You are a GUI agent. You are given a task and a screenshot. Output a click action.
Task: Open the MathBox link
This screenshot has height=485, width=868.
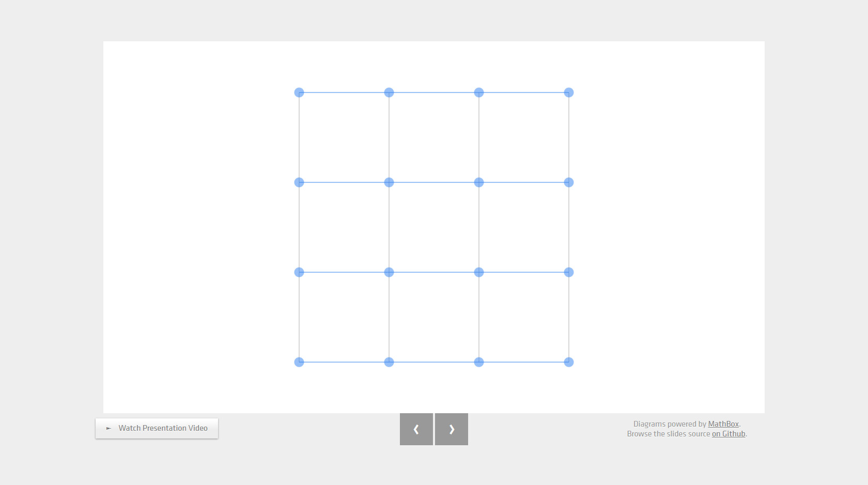(723, 424)
